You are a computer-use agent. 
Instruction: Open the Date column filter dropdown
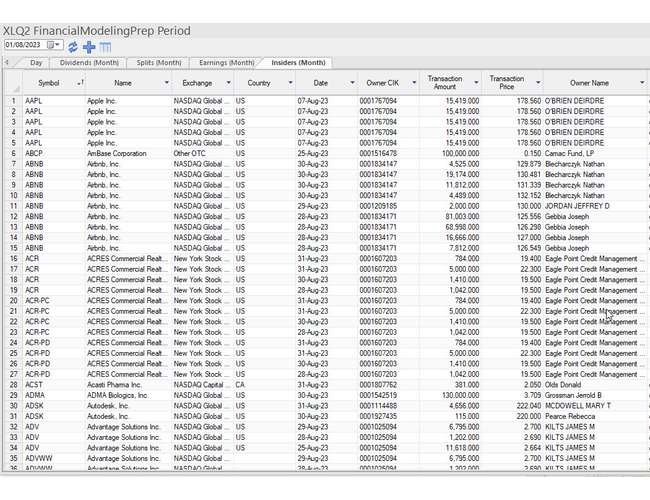(352, 83)
